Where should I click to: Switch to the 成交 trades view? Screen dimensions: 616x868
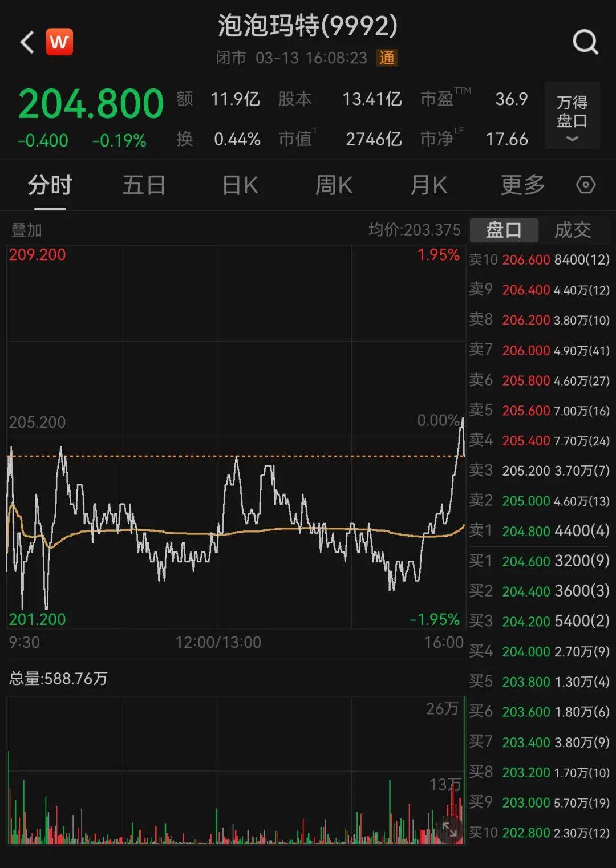573,230
